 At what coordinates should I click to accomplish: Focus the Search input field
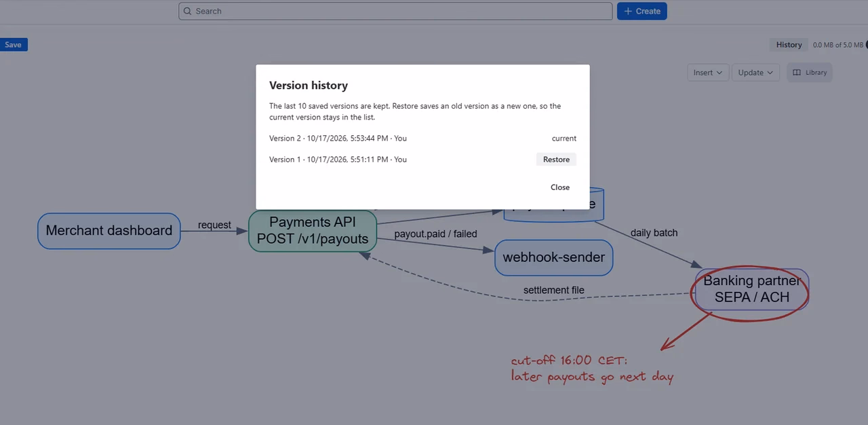[x=395, y=11]
